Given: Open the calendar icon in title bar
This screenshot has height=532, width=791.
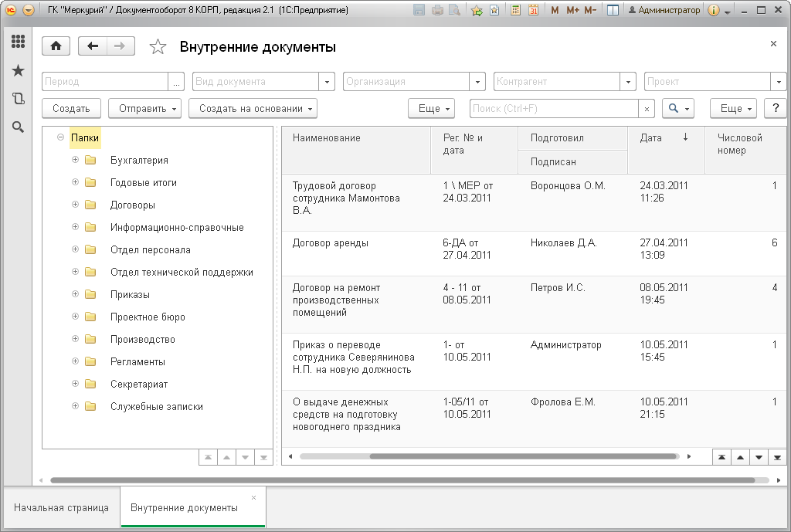Looking at the screenshot, I should (533, 10).
